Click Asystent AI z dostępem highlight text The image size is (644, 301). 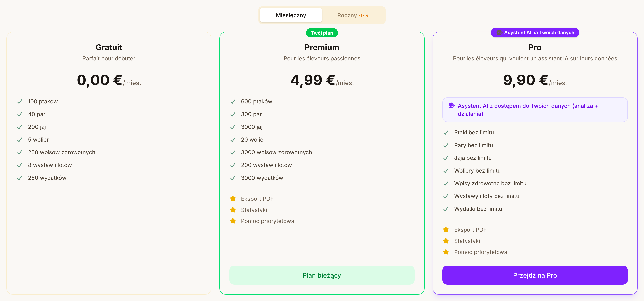(x=528, y=110)
